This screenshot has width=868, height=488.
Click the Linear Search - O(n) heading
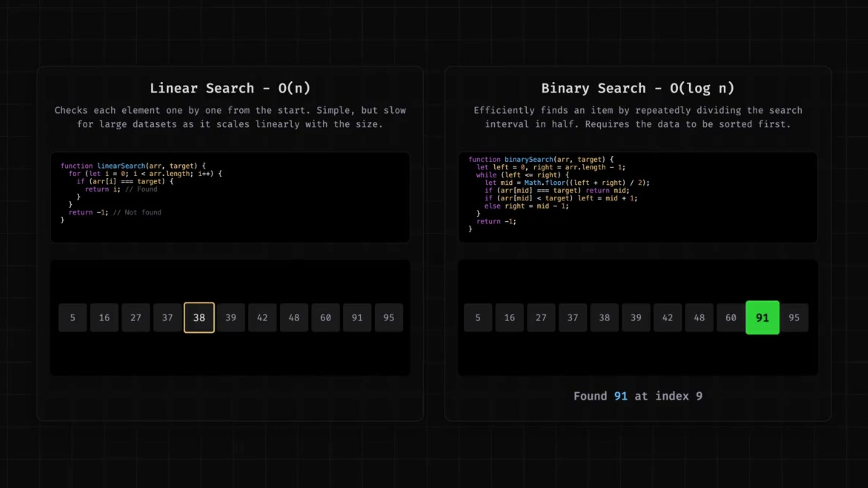click(x=231, y=88)
